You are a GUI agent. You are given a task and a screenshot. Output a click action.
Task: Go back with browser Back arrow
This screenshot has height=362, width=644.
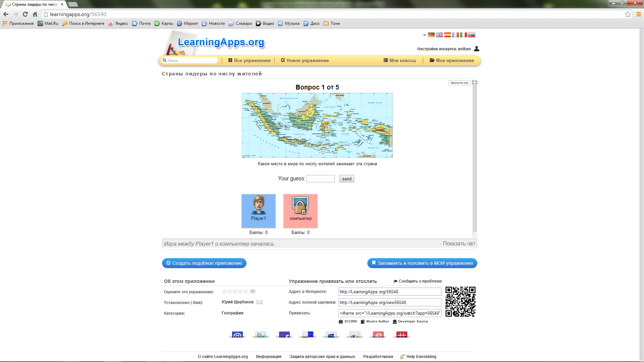[x=6, y=14]
